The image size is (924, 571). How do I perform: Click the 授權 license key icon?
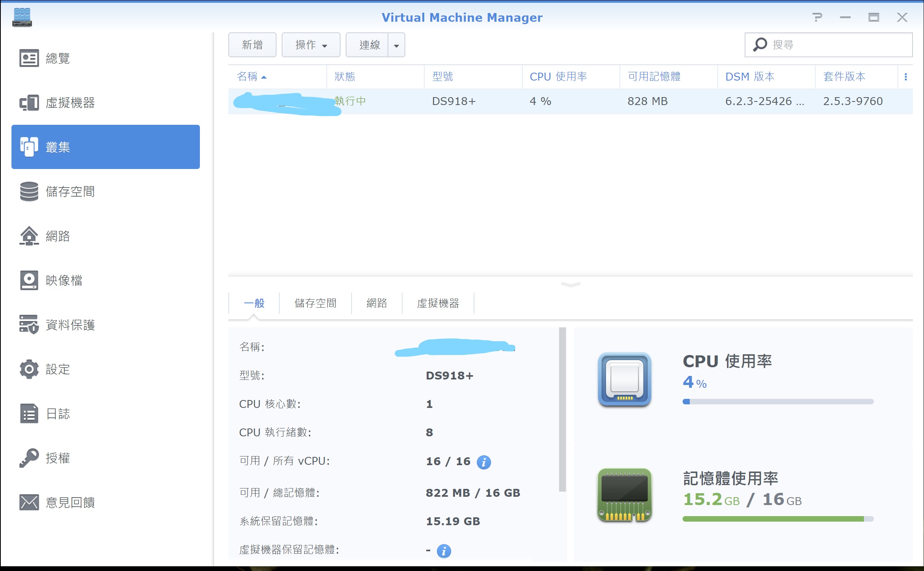[29, 458]
